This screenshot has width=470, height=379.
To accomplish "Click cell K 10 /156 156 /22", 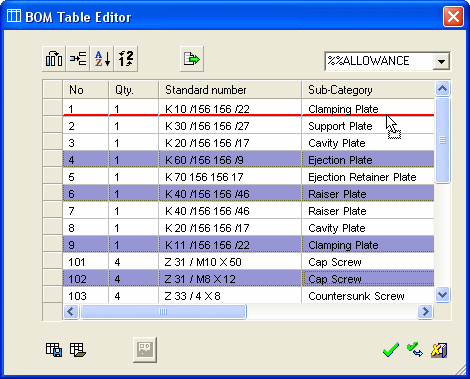I will [230, 107].
